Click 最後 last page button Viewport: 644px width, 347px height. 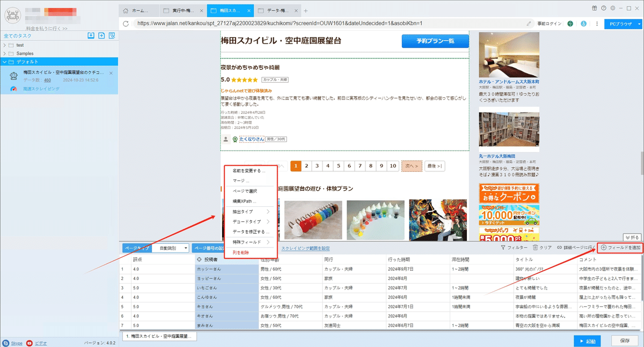click(x=435, y=166)
